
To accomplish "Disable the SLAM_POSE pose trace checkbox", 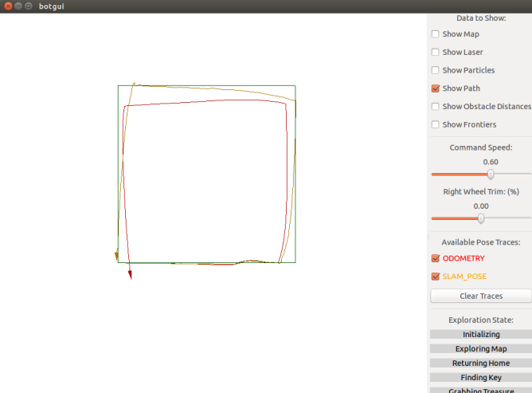I will (x=436, y=277).
